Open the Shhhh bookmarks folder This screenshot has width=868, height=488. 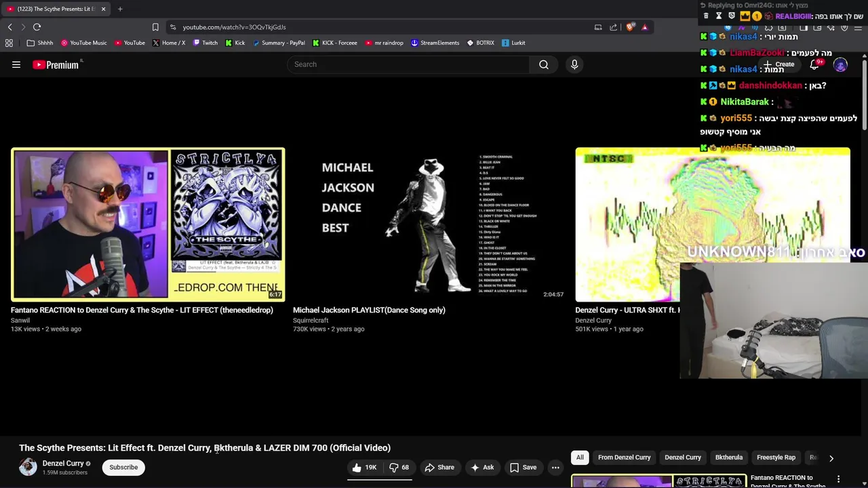40,43
